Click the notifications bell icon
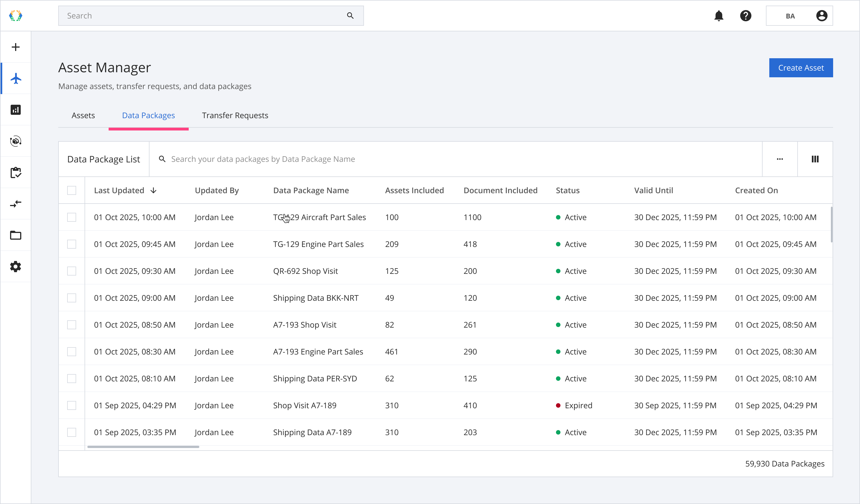This screenshot has width=860, height=504. pyautogui.click(x=719, y=16)
